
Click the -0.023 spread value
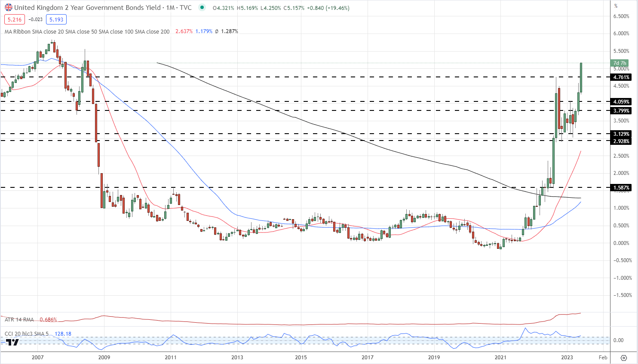coord(35,19)
